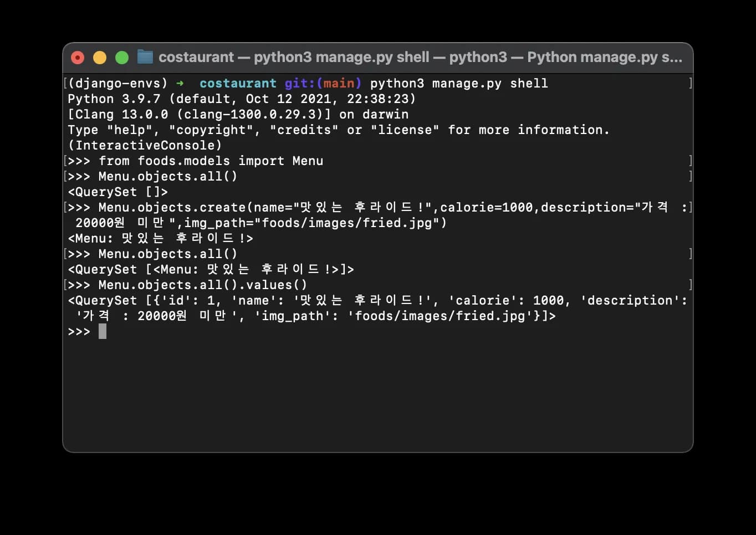Click the (django-envs) virtualenv label
Image resolution: width=756 pixels, height=535 pixels.
(x=118, y=84)
